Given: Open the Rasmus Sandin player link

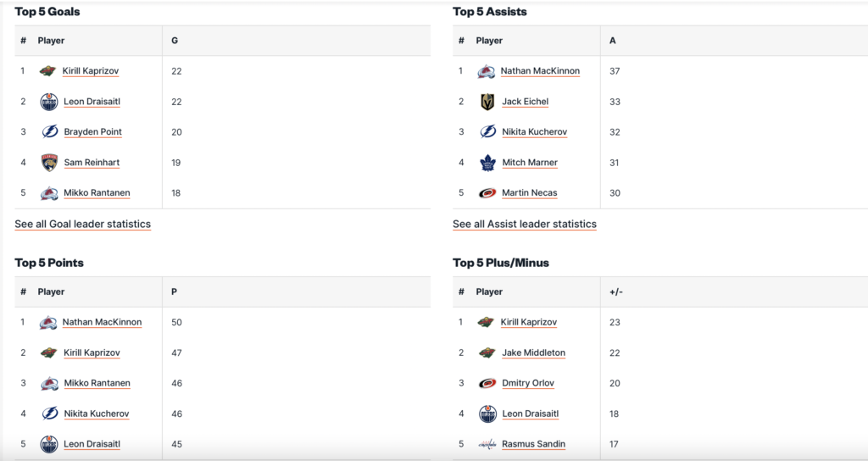Looking at the screenshot, I should click(533, 444).
